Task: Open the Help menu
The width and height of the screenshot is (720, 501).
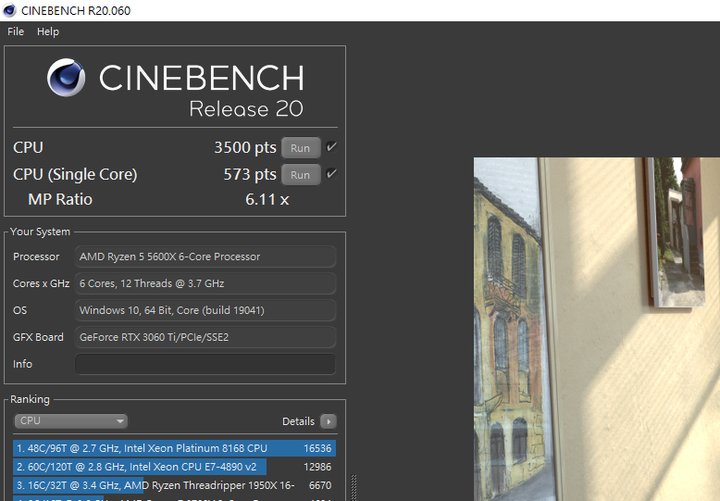Action: 48,32
